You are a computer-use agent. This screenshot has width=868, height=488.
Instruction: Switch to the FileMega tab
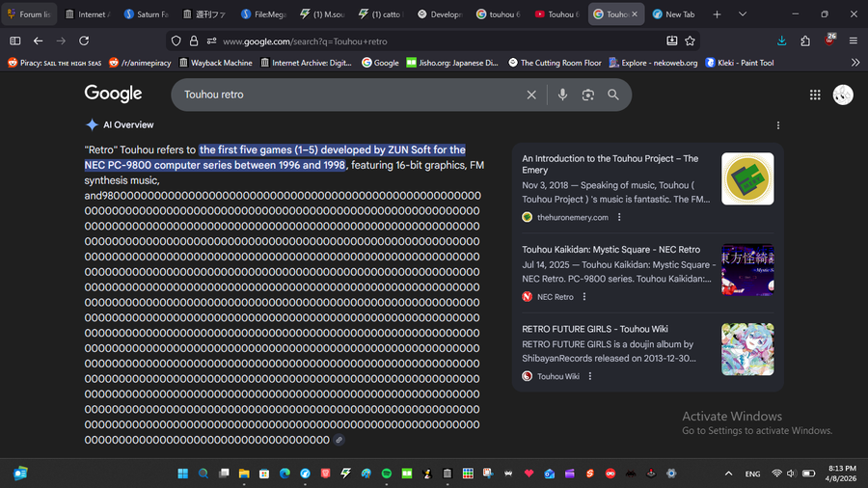pyautogui.click(x=263, y=14)
